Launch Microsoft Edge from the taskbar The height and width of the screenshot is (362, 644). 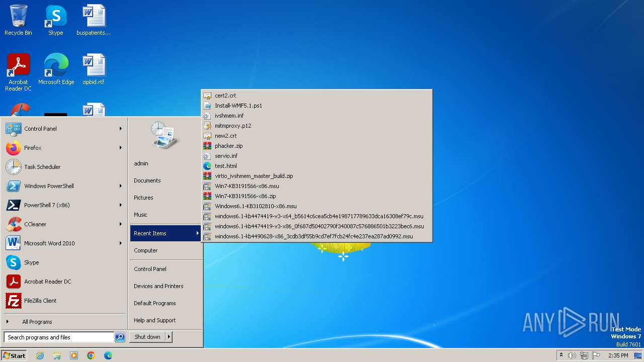coord(108,355)
